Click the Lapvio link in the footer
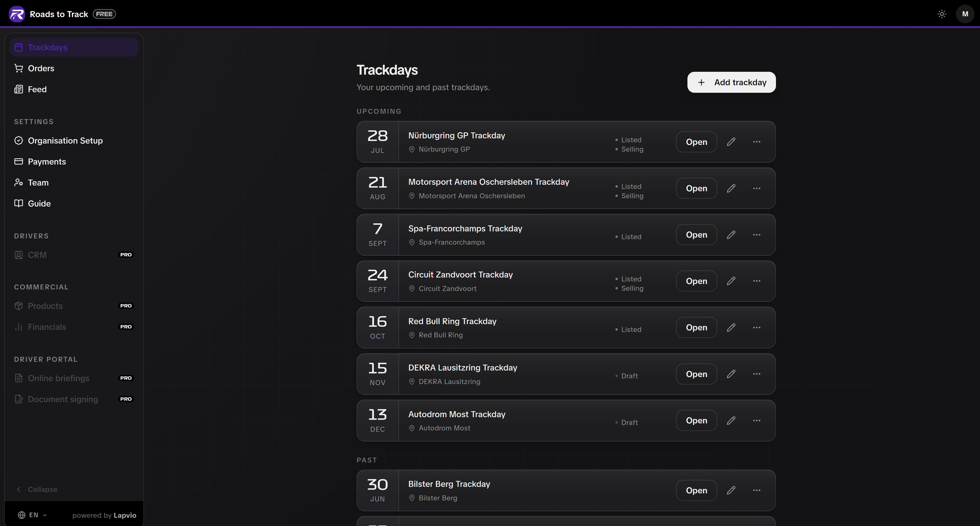Viewport: 980px width, 526px height. (x=125, y=515)
